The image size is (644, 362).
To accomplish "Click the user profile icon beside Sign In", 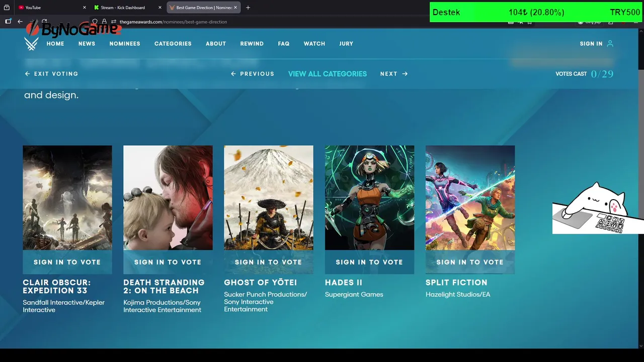I will click(x=610, y=44).
